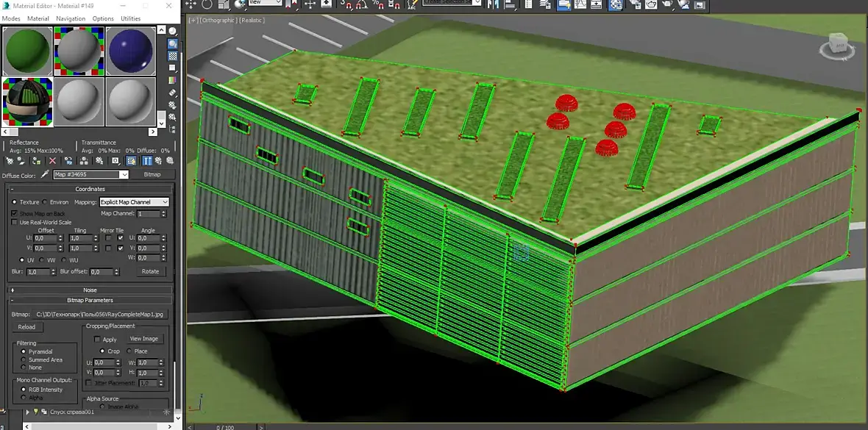Click Select by Material icon
868x430 pixels.
(173, 116)
